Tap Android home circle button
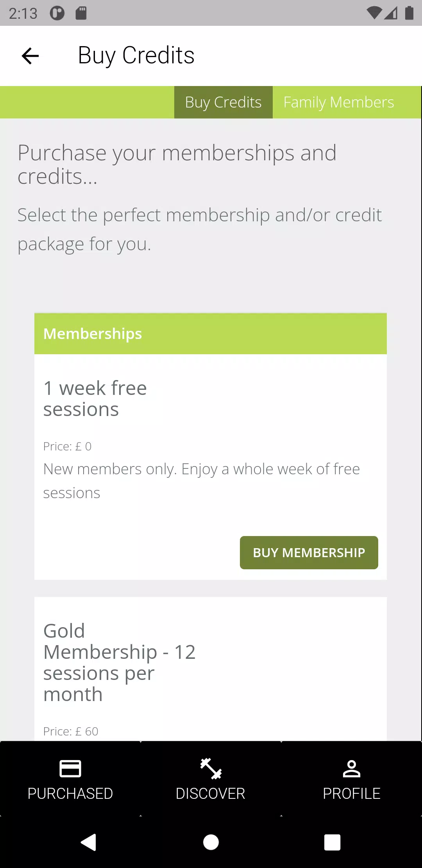The image size is (422, 868). 211,842
